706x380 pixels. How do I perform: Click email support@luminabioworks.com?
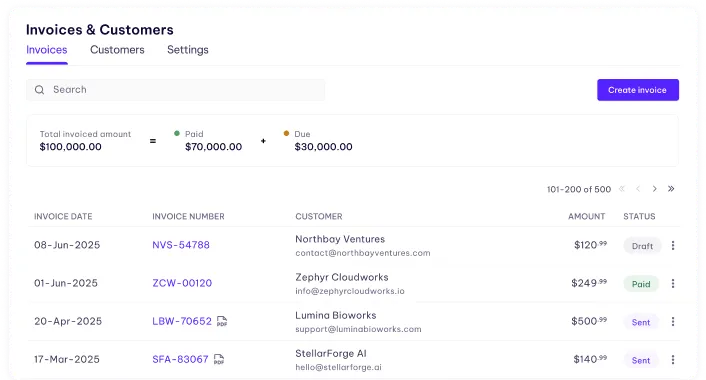[358, 329]
